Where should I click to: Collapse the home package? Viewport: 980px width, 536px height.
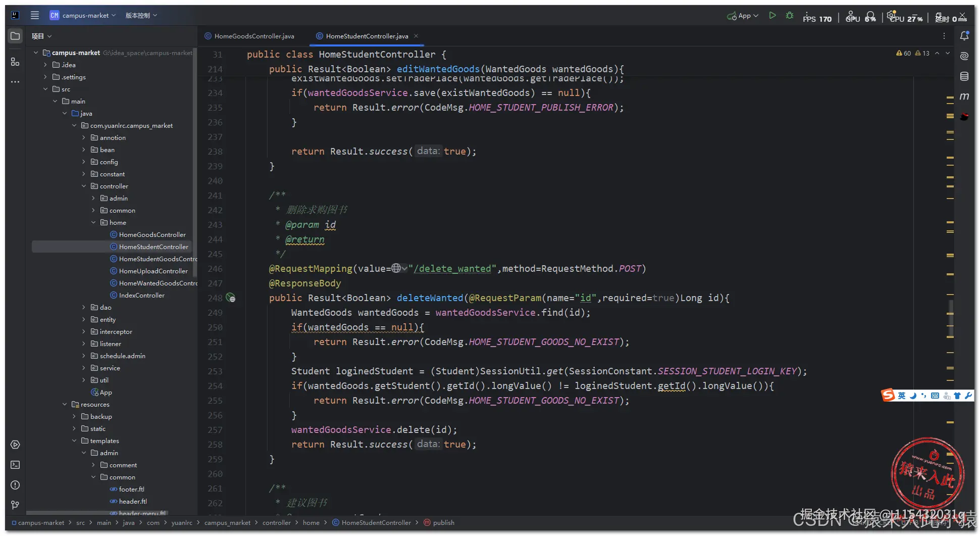pyautogui.click(x=93, y=222)
